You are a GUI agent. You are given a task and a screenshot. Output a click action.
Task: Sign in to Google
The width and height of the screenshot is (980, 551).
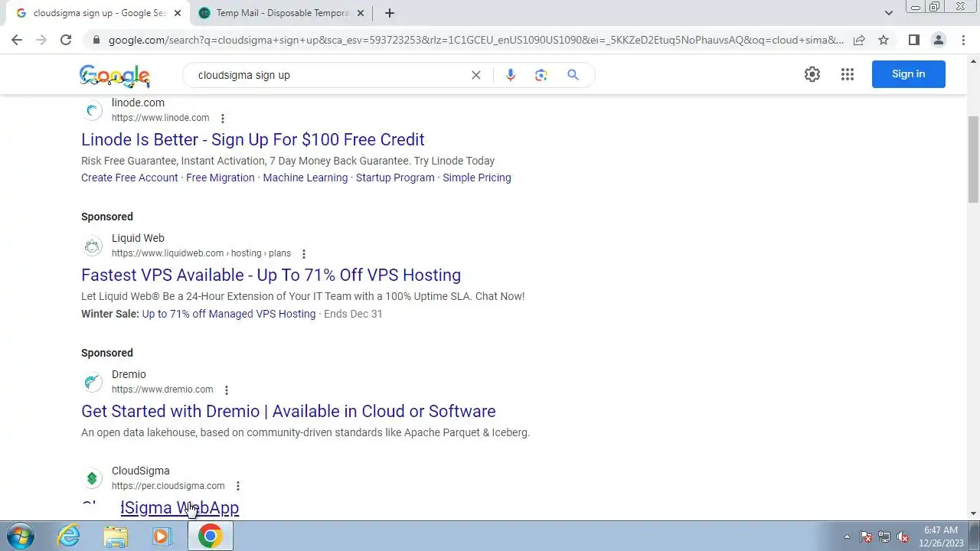908,74
